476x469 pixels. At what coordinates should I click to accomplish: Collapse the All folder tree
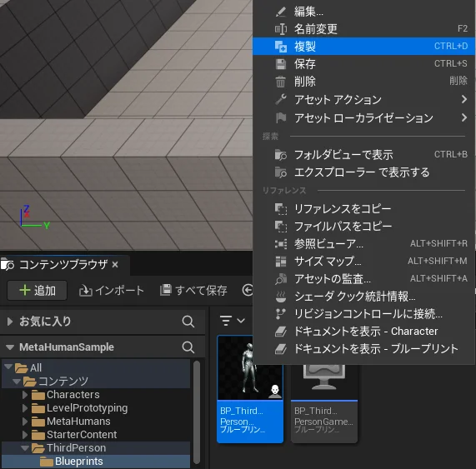click(x=8, y=367)
